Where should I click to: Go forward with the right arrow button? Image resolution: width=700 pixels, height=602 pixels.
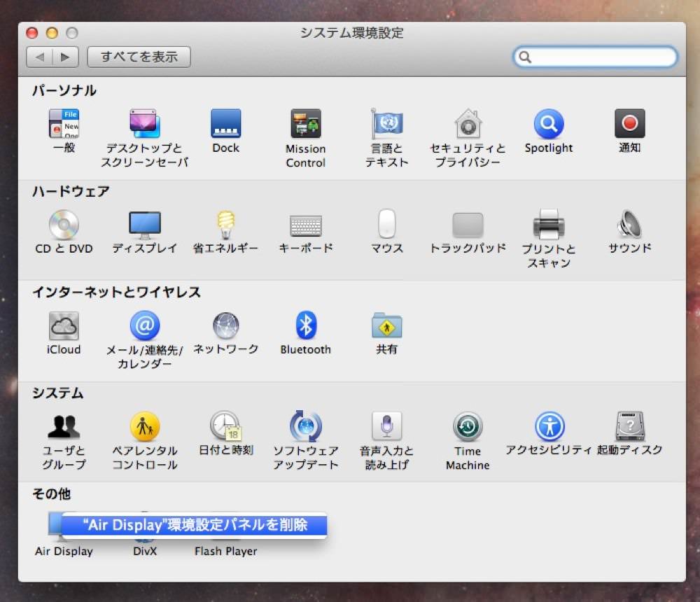pos(66,57)
